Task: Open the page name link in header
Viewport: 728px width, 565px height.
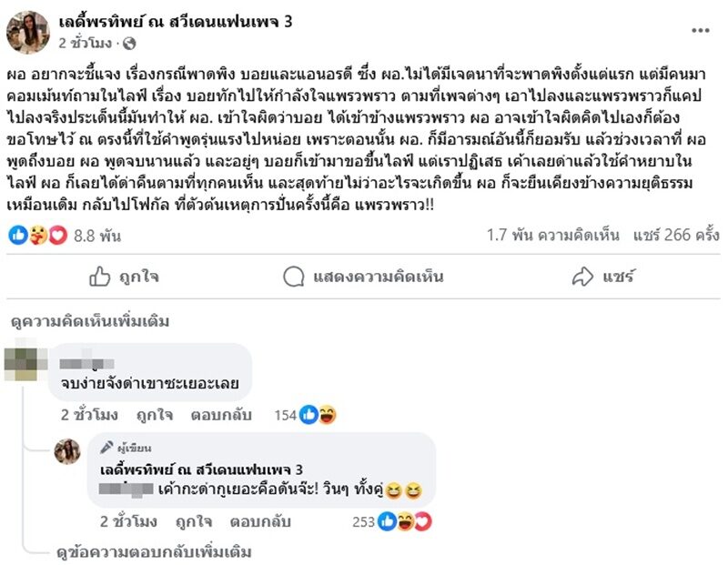Action: [x=175, y=21]
